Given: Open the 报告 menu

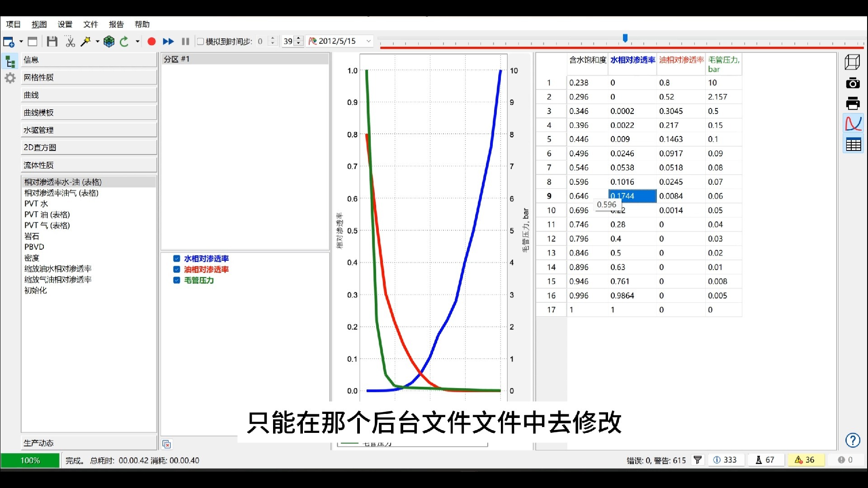Looking at the screenshot, I should (x=116, y=24).
